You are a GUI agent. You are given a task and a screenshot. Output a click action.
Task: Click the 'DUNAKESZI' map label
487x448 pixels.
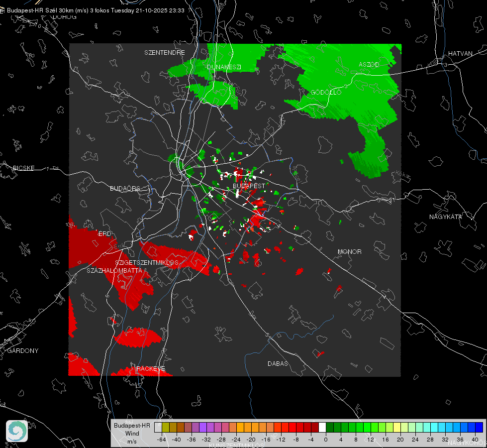coord(224,67)
